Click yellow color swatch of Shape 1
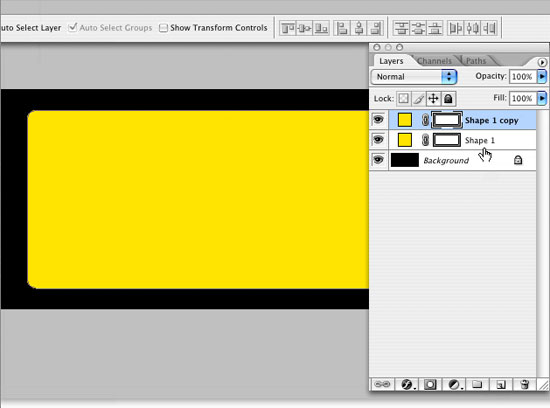 click(x=405, y=140)
